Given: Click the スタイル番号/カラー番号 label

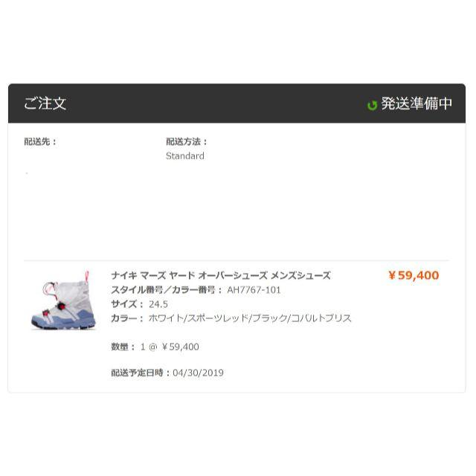Looking at the screenshot, I should (x=167, y=290).
